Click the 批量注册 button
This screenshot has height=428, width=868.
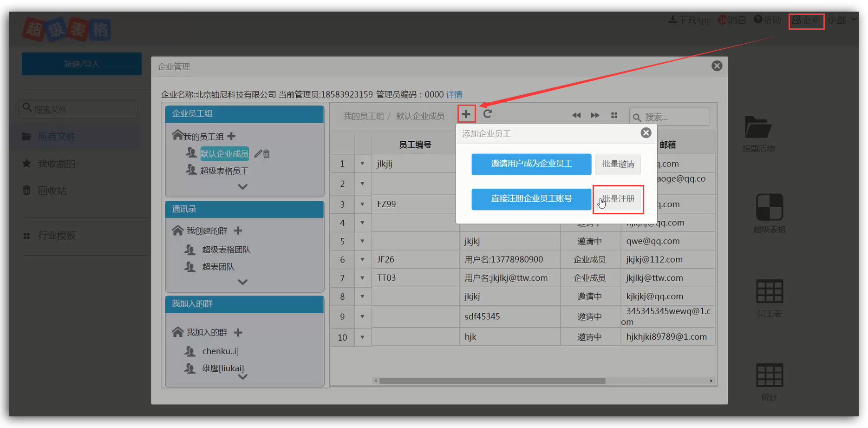click(x=618, y=199)
